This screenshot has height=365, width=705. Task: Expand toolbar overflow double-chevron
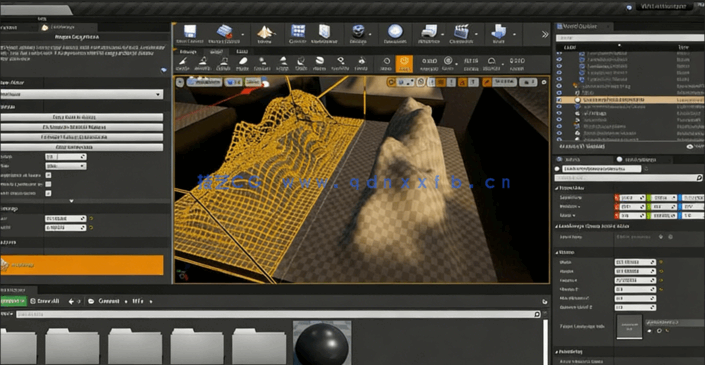pos(545,34)
